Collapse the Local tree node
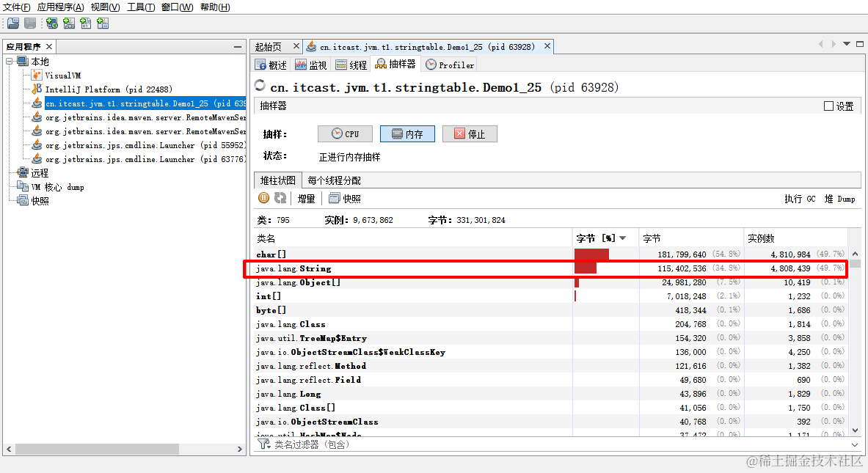 [9, 62]
